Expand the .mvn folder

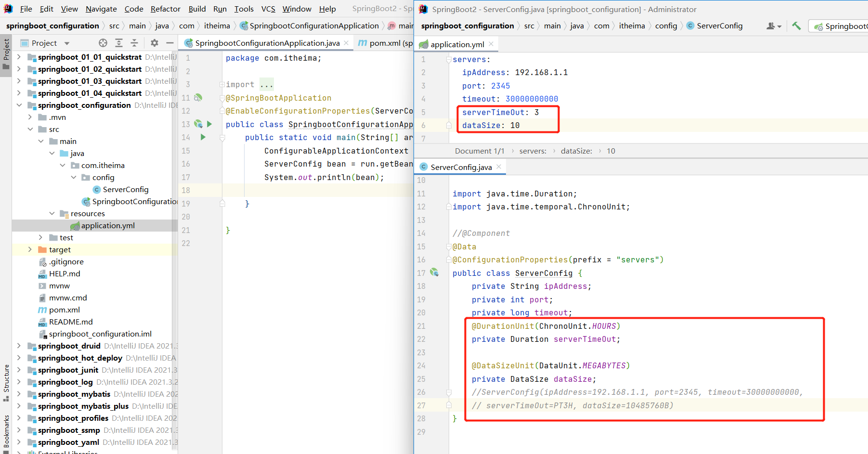[x=30, y=117]
